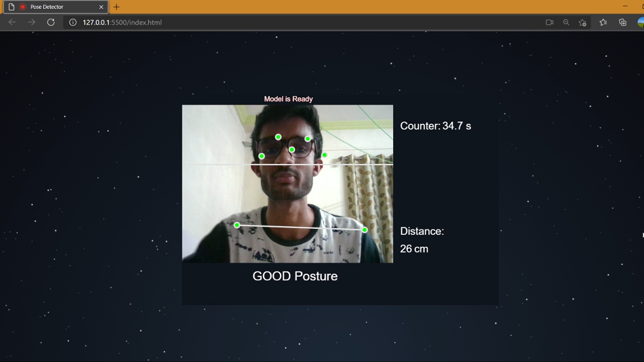The width and height of the screenshot is (644, 362).
Task: Open the Collections icon
Action: (623, 22)
